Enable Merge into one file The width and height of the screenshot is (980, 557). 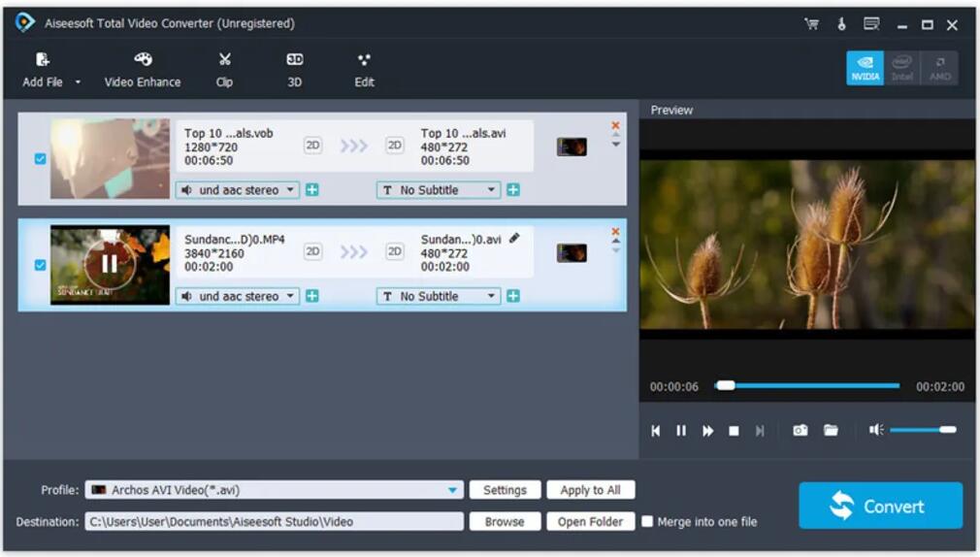pyautogui.click(x=647, y=521)
